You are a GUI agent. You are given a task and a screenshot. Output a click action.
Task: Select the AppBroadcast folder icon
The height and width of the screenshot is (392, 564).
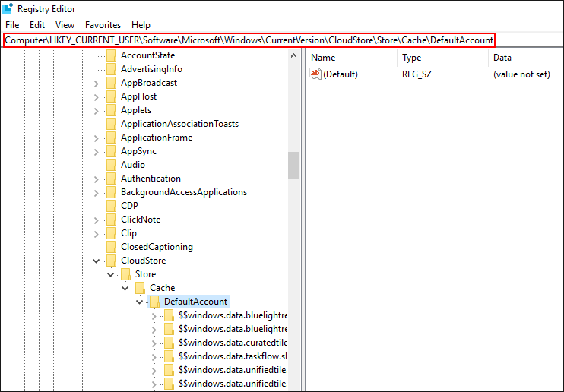click(x=112, y=83)
